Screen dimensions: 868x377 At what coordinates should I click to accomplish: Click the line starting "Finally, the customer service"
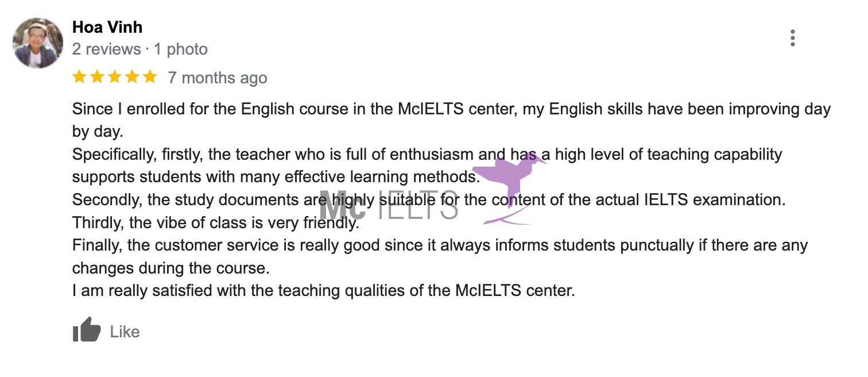coord(344,245)
